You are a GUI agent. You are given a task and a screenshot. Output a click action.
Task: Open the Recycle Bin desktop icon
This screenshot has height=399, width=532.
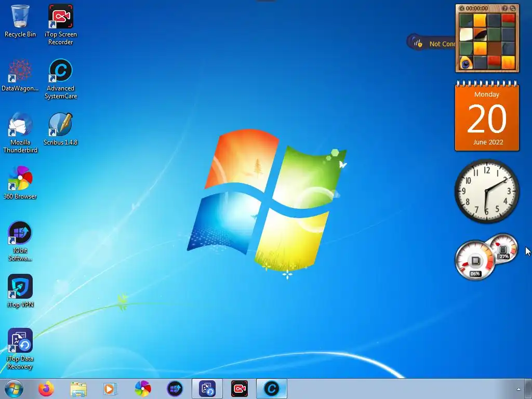click(20, 21)
